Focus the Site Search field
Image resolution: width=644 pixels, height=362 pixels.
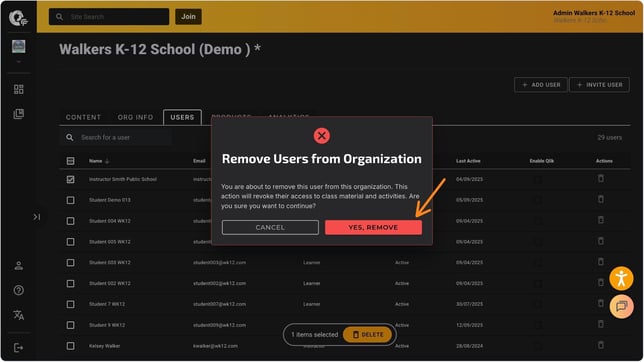click(109, 17)
